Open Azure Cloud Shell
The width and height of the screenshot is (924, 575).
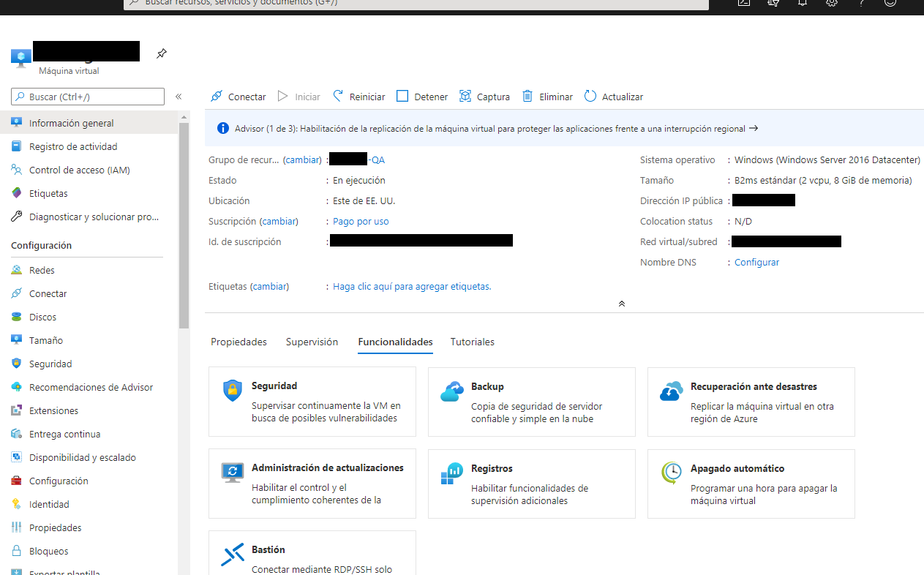tap(743, 4)
